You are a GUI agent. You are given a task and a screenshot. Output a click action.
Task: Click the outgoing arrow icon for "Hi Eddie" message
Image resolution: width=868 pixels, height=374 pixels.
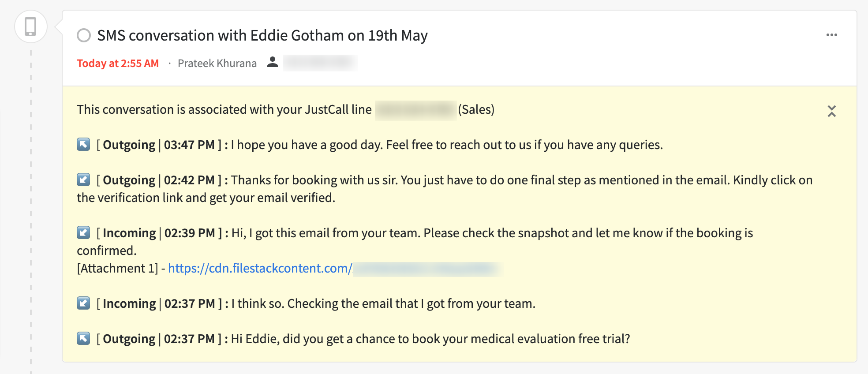point(83,338)
